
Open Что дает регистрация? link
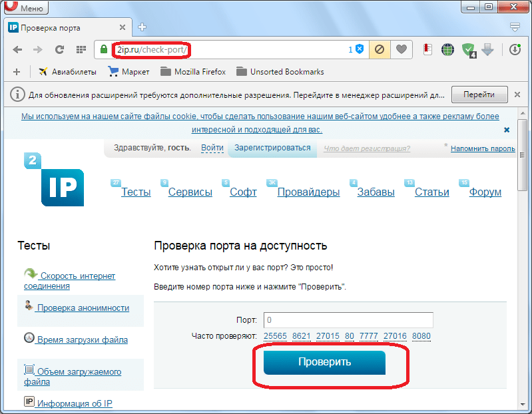pos(367,148)
